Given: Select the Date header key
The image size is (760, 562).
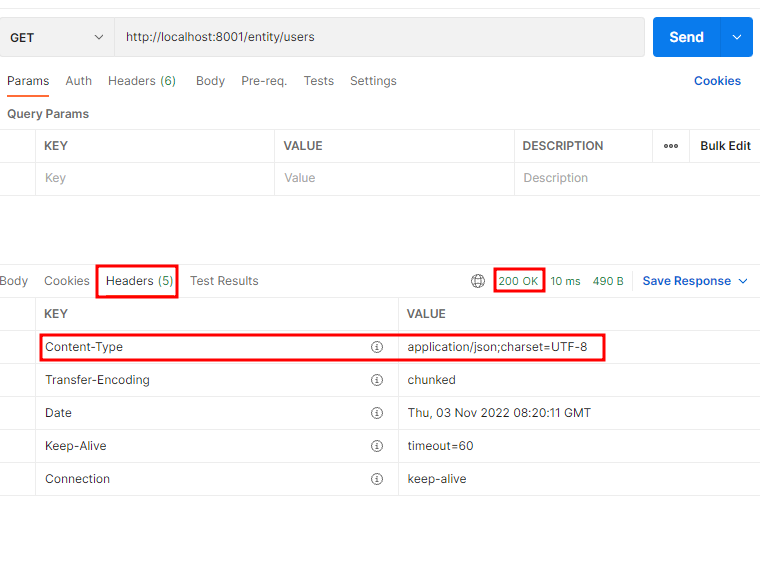Looking at the screenshot, I should click(x=58, y=413).
